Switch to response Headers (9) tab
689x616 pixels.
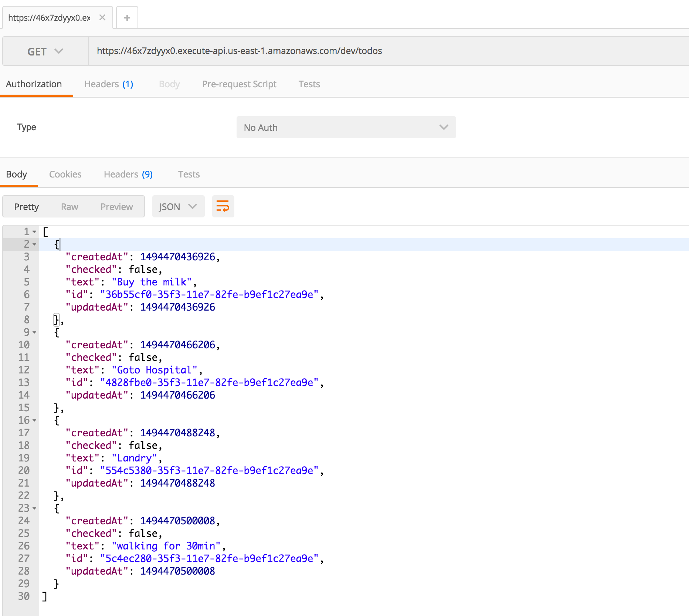pyautogui.click(x=128, y=175)
